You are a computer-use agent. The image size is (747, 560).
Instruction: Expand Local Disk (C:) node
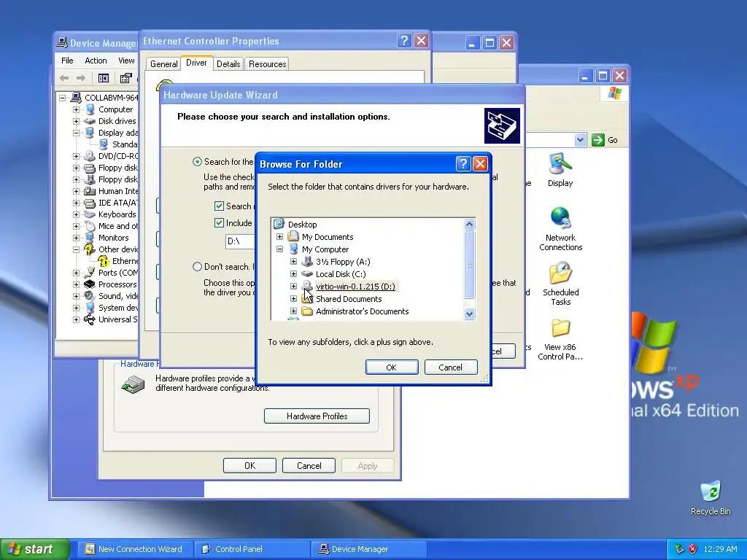[293, 274]
